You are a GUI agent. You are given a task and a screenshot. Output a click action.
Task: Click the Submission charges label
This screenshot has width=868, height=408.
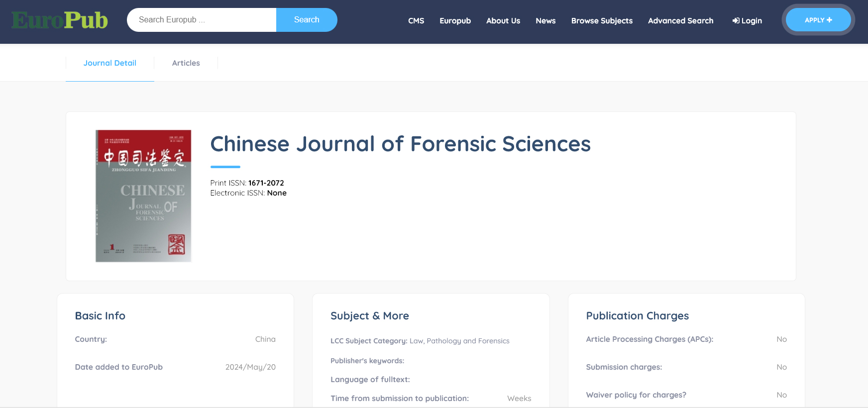click(x=624, y=367)
